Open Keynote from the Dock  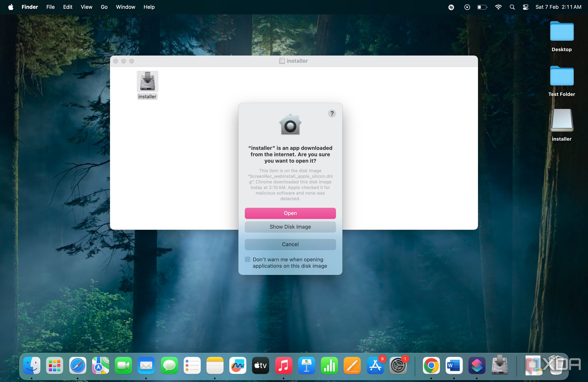coord(306,365)
